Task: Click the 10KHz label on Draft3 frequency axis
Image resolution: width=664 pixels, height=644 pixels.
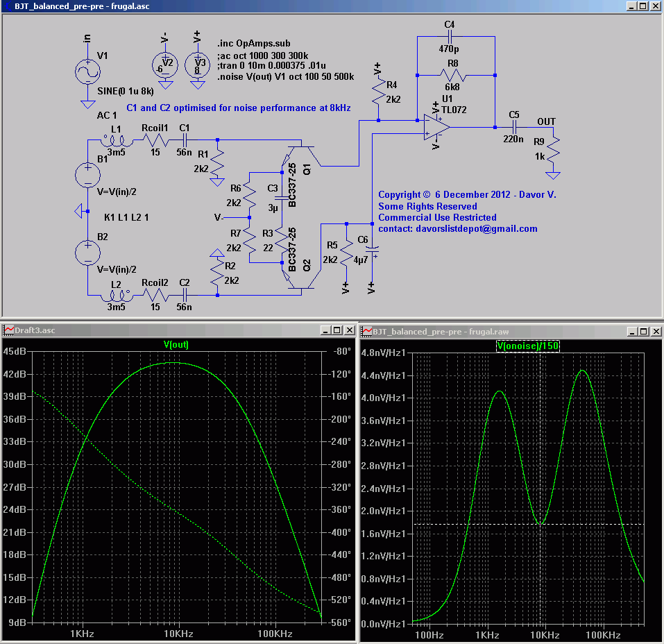Action: (x=178, y=634)
